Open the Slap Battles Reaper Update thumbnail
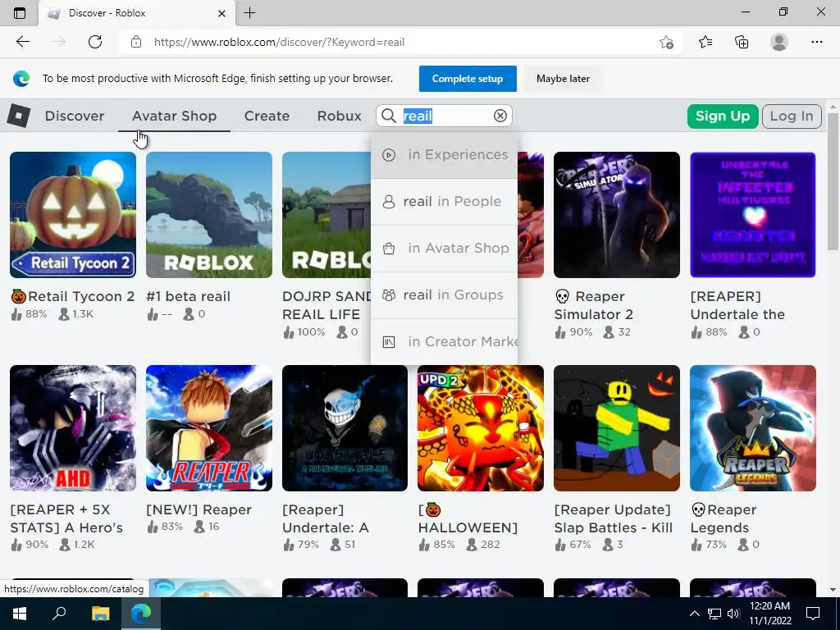Screen dimensions: 840x630 [x=617, y=428]
